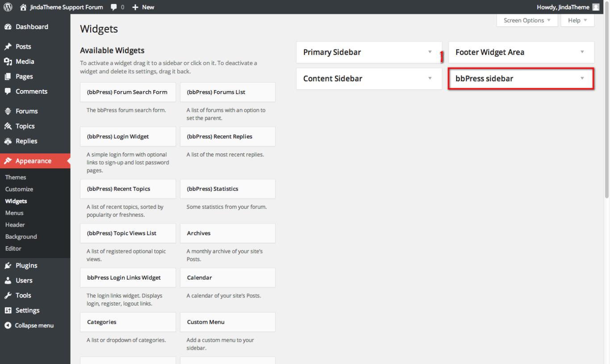Expand the Content Sidebar arrow

coord(430,78)
